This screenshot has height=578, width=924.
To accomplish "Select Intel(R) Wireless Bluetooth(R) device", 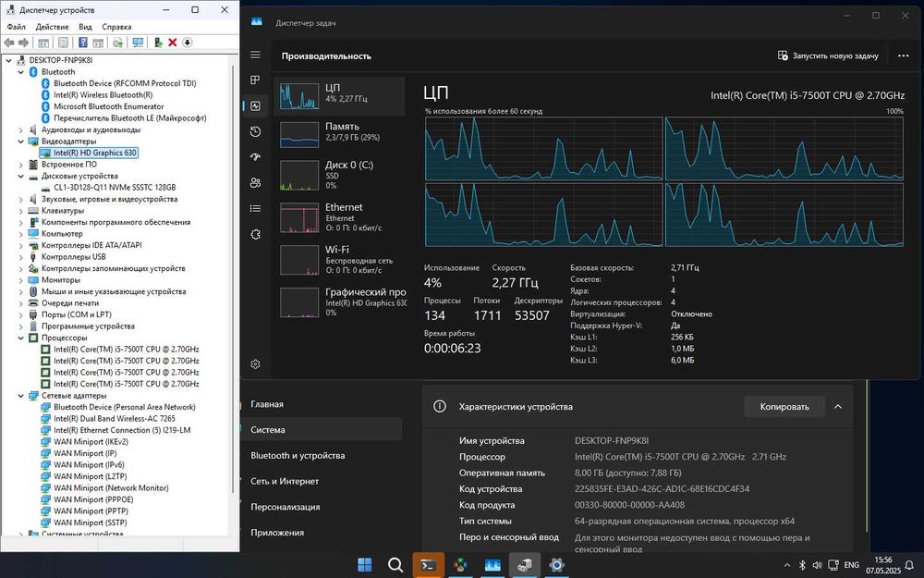I will coord(103,95).
